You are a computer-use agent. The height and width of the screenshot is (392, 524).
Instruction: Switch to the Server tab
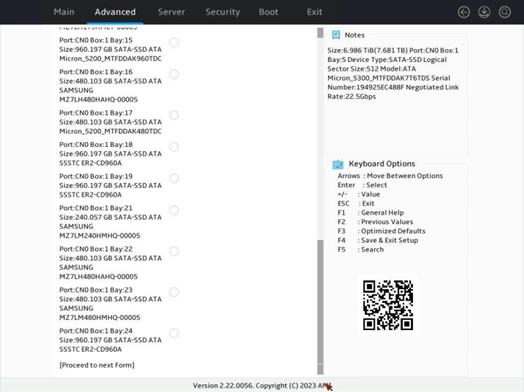[171, 12]
